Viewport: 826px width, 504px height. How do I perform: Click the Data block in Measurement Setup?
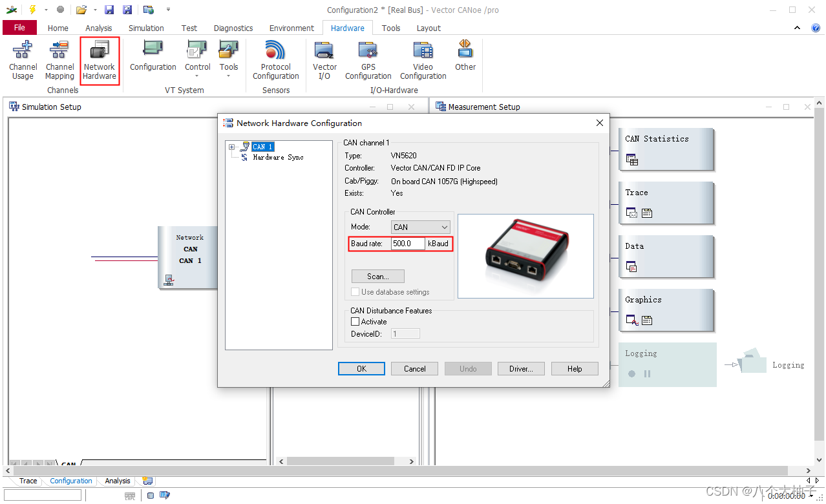[x=666, y=257]
